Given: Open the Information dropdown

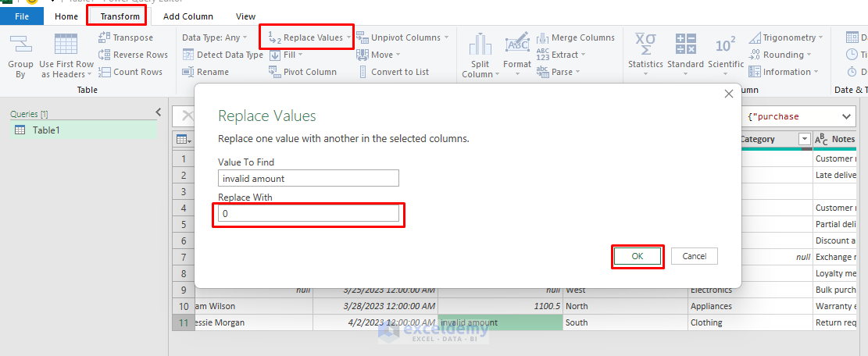Looking at the screenshot, I should (x=783, y=72).
